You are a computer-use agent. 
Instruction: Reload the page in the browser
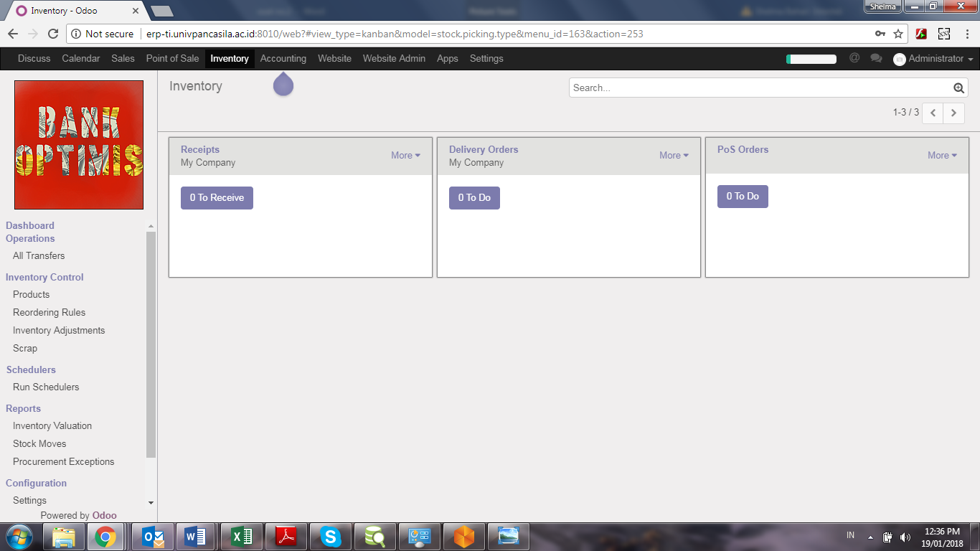click(53, 34)
